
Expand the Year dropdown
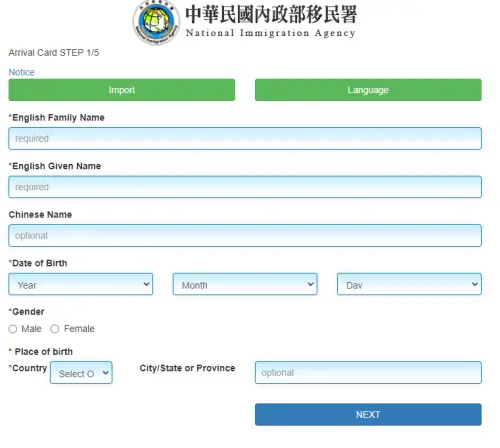click(x=81, y=284)
